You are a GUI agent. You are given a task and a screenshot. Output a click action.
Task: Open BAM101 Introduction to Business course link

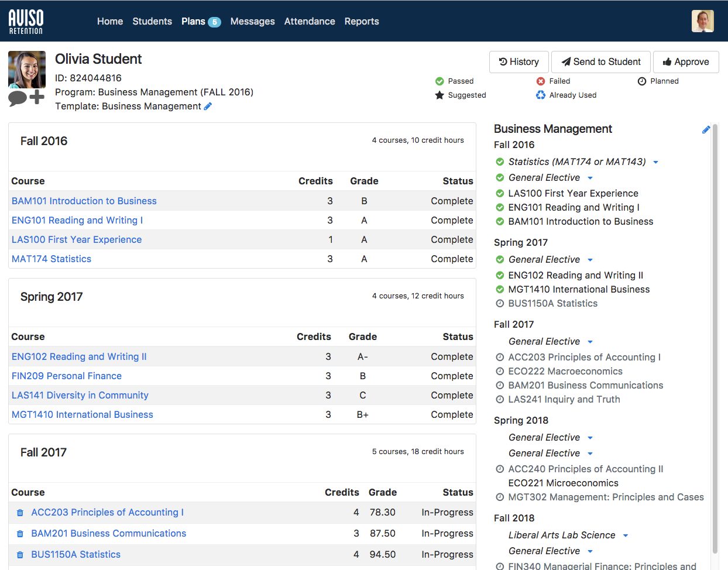point(84,201)
